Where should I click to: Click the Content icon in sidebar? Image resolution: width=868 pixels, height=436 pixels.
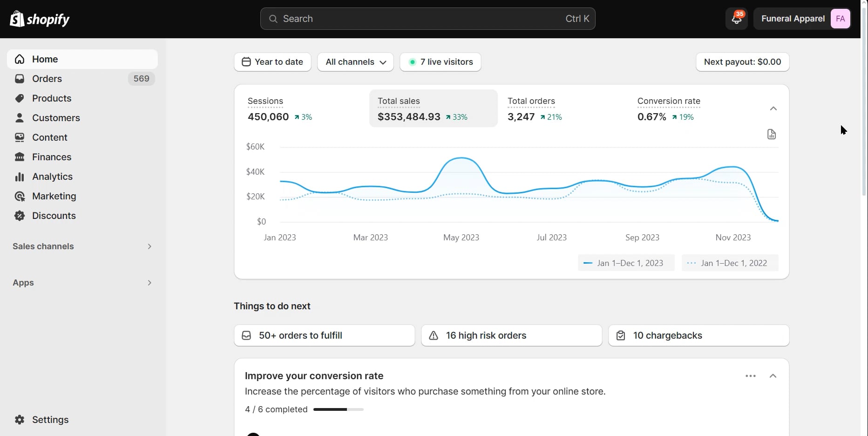tap(20, 137)
